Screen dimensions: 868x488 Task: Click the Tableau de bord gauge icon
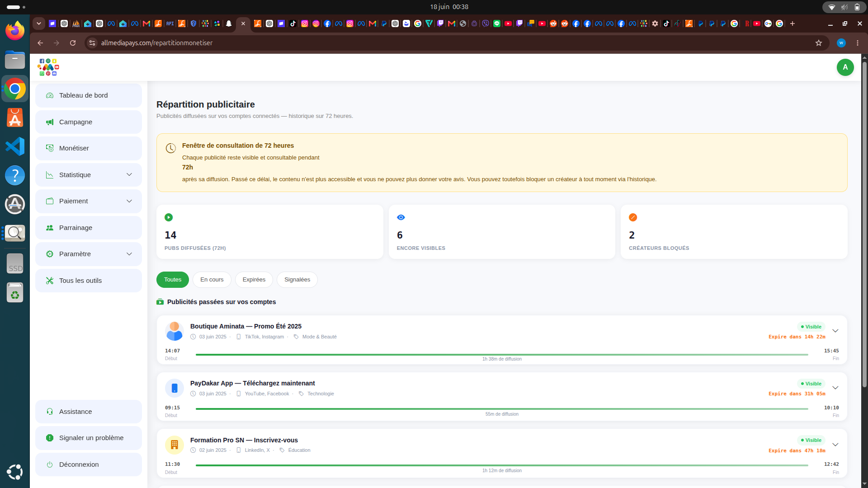coord(50,95)
